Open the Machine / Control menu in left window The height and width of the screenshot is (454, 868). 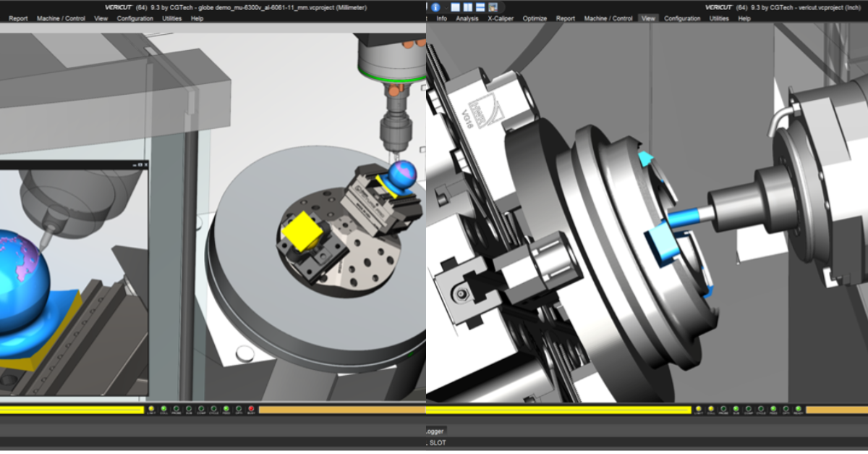(x=61, y=18)
